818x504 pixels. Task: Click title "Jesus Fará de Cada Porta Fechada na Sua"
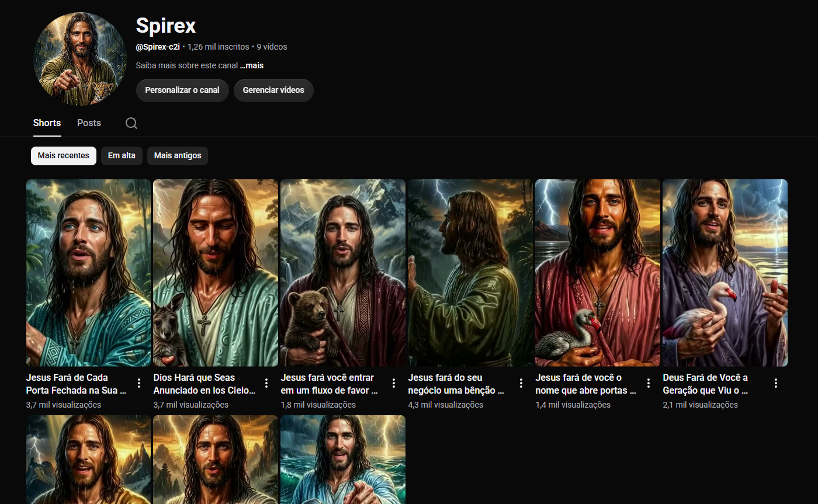[77, 384]
